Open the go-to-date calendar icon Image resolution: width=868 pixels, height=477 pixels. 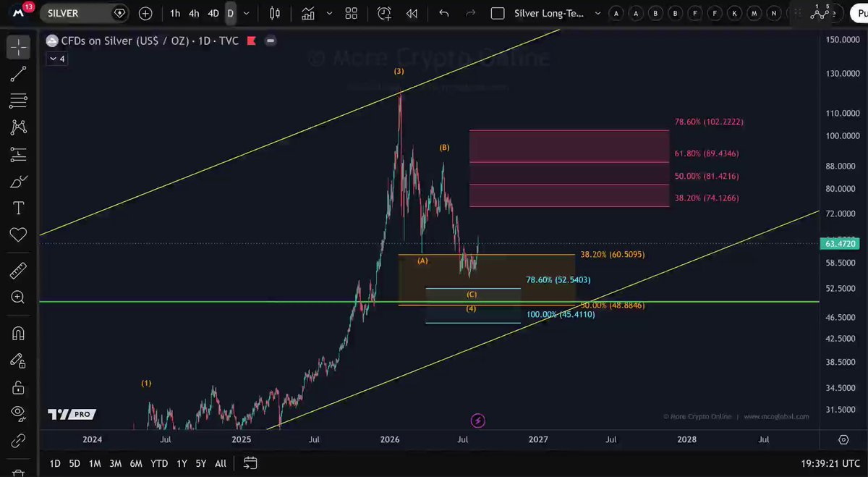pos(250,463)
